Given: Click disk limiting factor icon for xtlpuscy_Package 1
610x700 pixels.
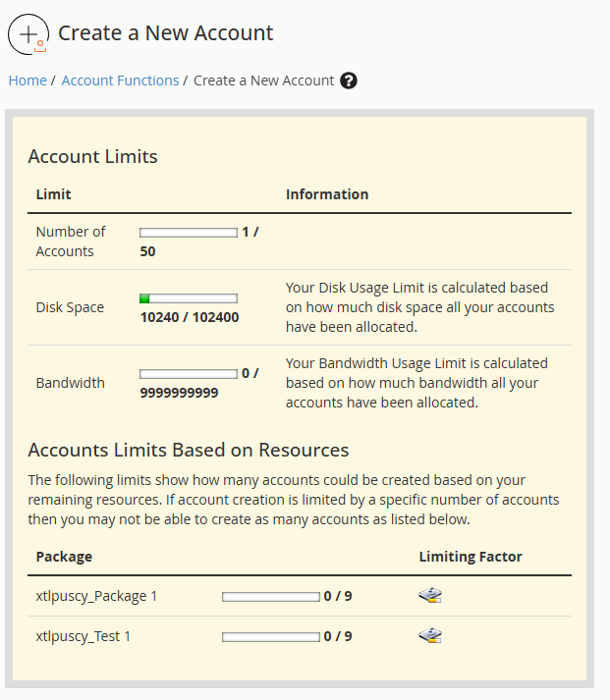Looking at the screenshot, I should tap(429, 596).
